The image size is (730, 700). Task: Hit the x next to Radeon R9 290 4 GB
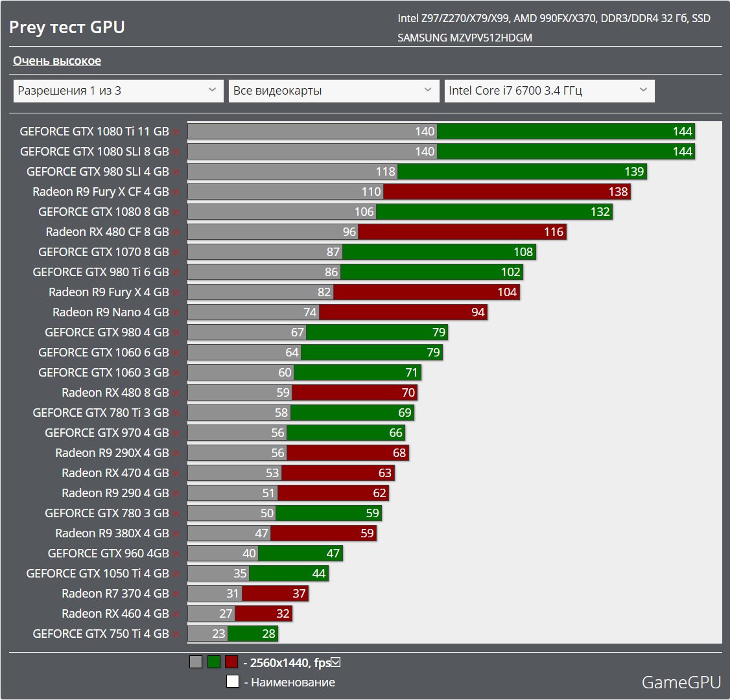pyautogui.click(x=176, y=494)
